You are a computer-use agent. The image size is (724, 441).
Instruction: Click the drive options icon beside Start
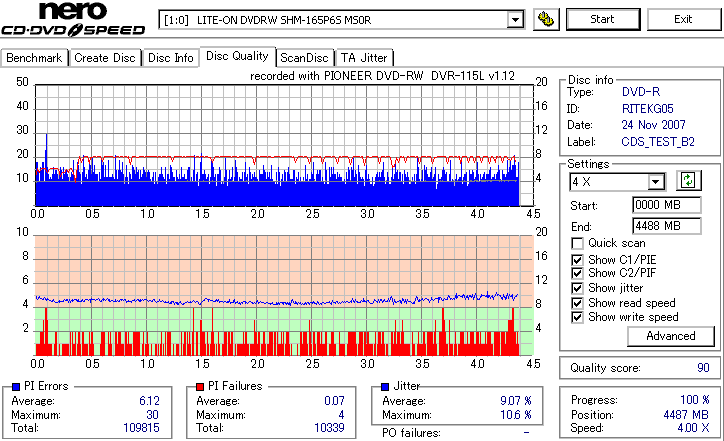546,19
